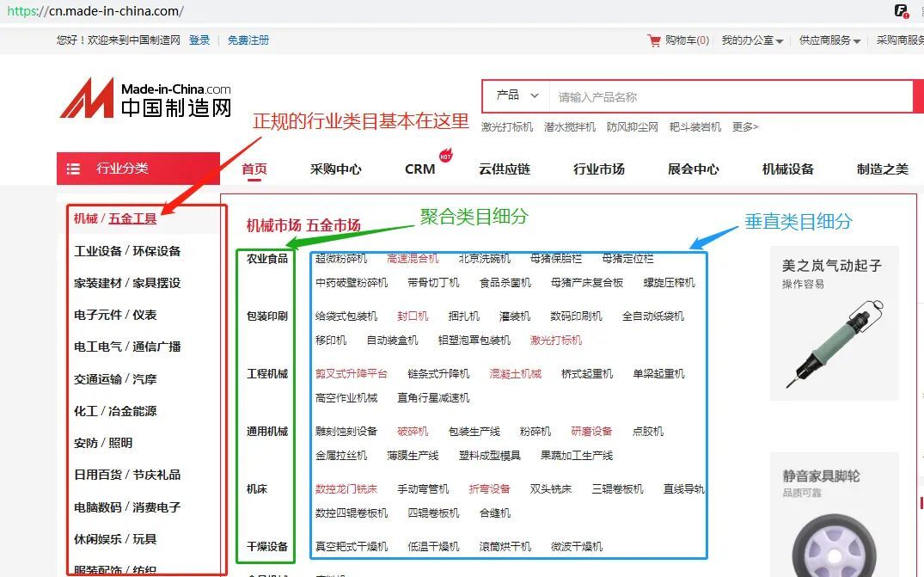Click the 免费注册 link
The image size is (924, 577).
[x=248, y=40]
